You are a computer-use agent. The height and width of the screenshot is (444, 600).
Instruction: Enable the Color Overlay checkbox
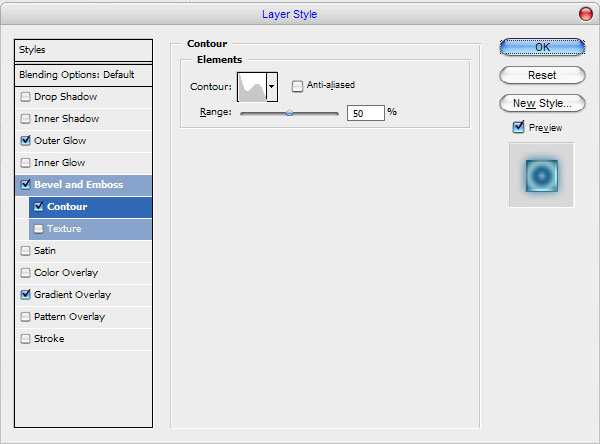(x=25, y=273)
